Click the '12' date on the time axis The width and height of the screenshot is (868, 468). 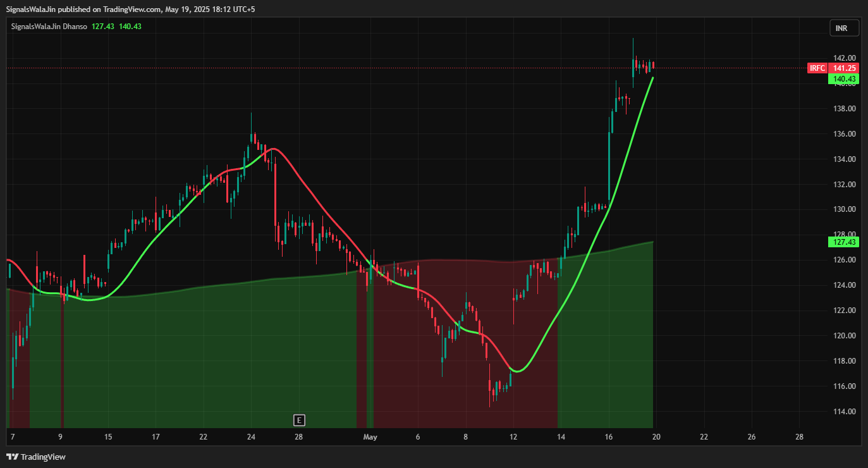513,437
